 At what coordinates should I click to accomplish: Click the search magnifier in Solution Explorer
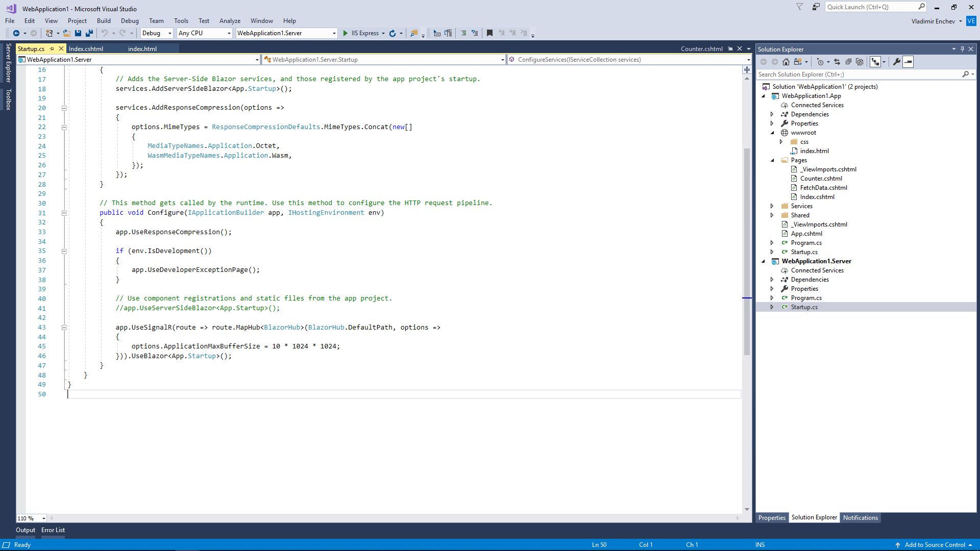click(965, 74)
